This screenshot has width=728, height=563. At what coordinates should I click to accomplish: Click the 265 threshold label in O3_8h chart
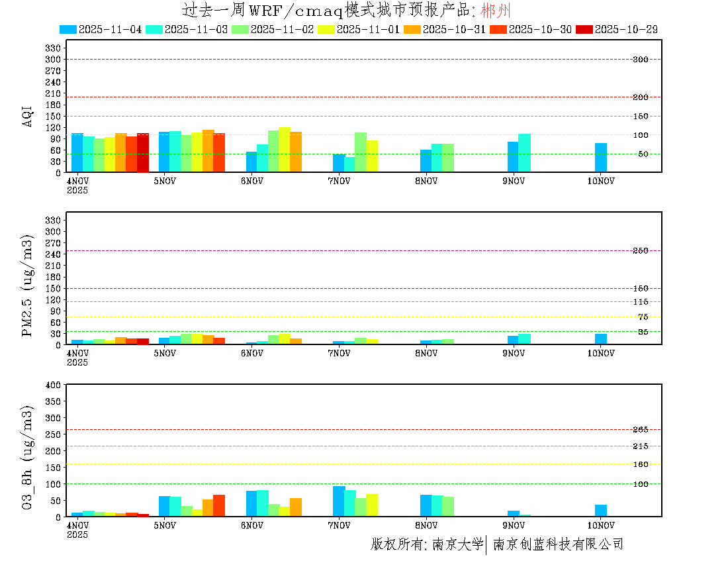[640, 430]
